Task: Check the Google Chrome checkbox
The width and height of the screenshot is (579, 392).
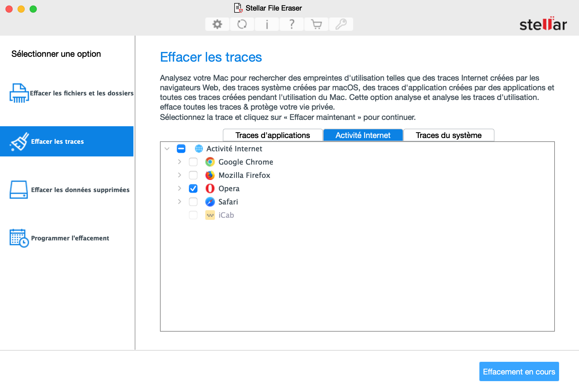Action: 193,162
